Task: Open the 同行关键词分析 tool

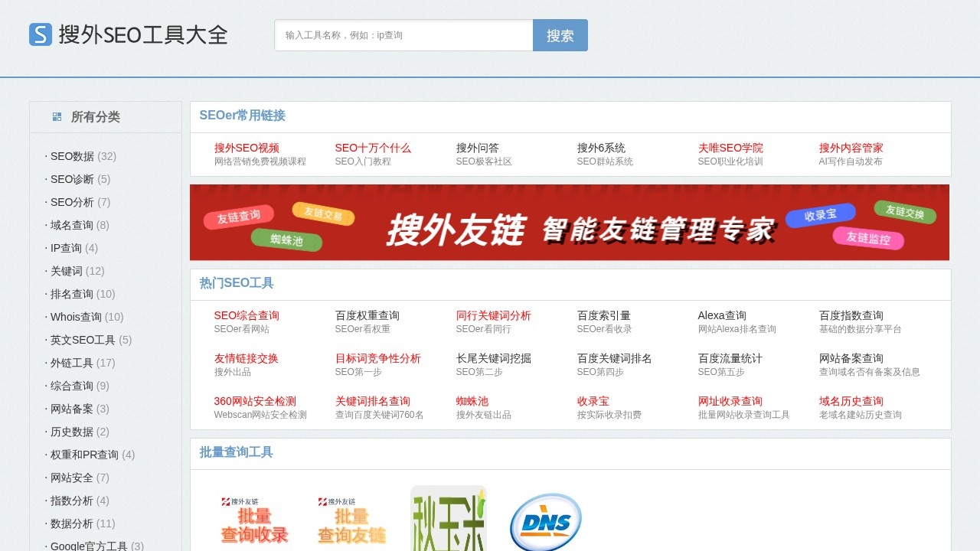Action: tap(494, 315)
